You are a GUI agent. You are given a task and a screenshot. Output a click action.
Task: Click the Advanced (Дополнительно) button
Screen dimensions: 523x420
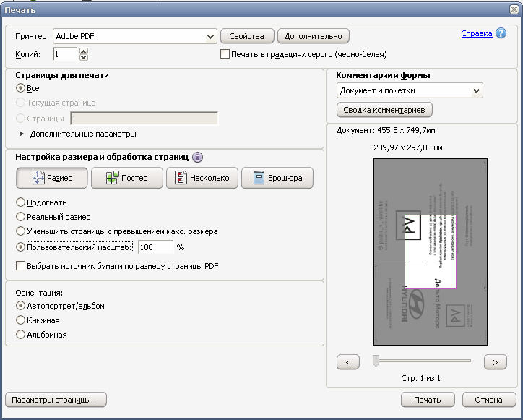[314, 36]
